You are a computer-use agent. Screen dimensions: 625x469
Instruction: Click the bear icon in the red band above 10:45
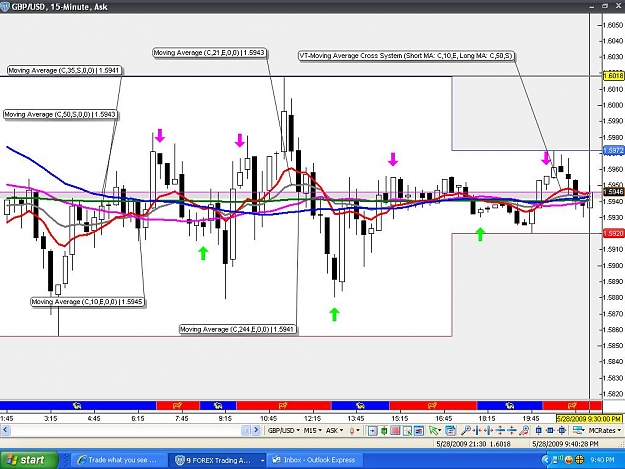click(283, 406)
